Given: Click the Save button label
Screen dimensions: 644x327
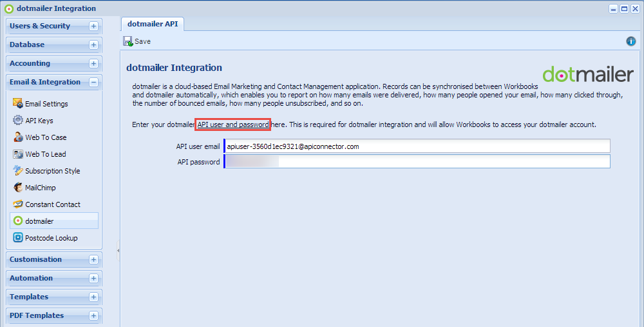Looking at the screenshot, I should point(142,41).
